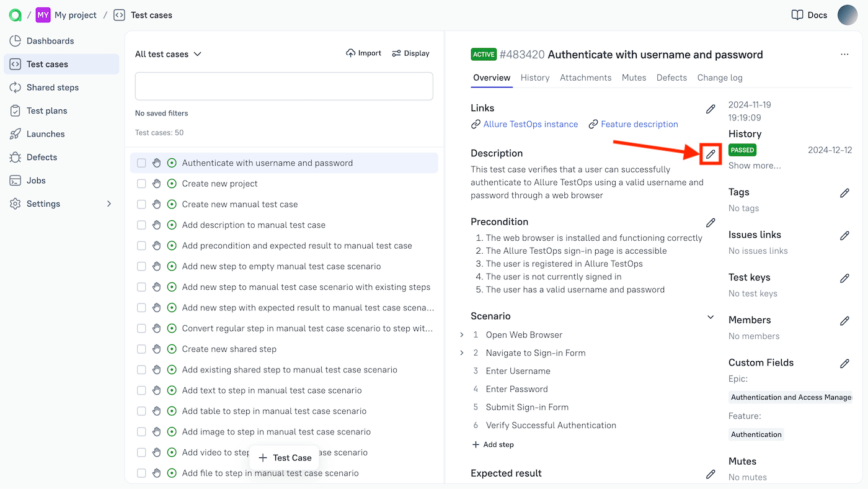868x489 pixels.
Task: Click the 'Add step' button in Scenario
Action: pyautogui.click(x=493, y=444)
